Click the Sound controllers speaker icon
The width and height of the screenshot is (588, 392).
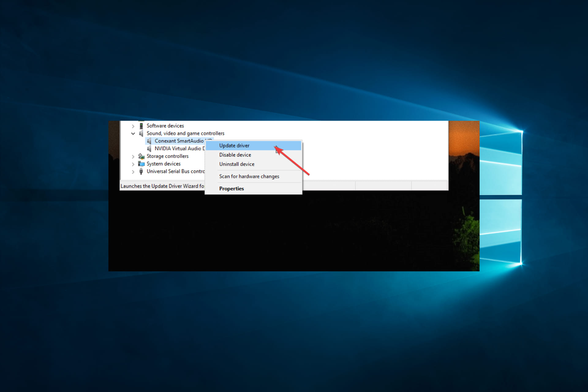141,134
